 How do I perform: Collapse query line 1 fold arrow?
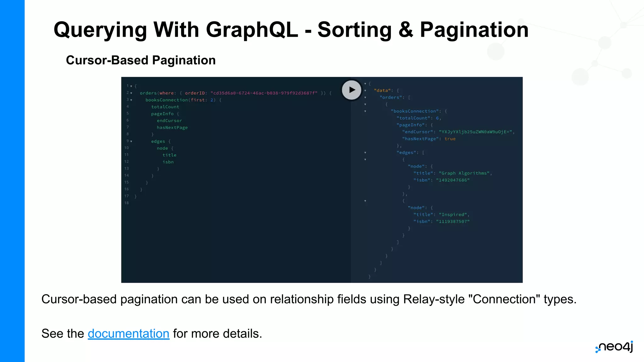click(x=131, y=86)
